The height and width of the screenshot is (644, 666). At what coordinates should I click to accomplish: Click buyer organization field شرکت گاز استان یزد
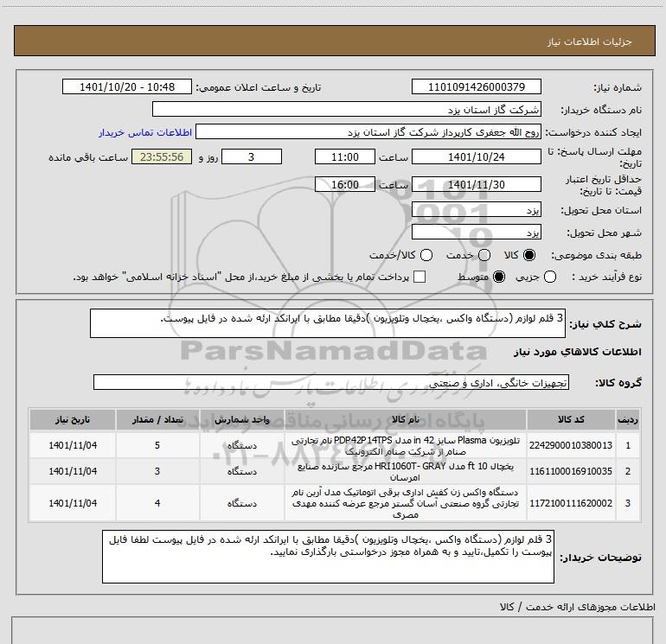(347, 109)
